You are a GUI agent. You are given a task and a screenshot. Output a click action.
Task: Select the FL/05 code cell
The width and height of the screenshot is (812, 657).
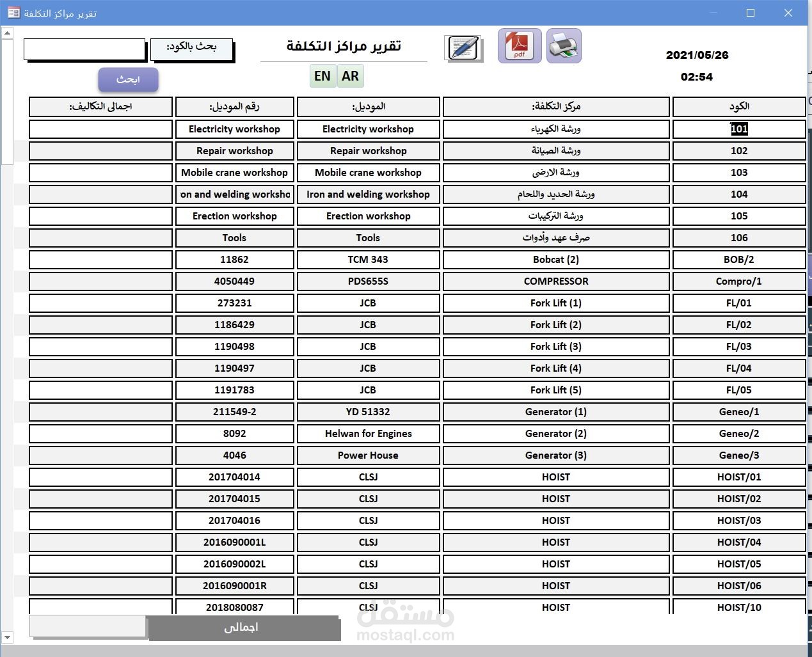click(739, 390)
